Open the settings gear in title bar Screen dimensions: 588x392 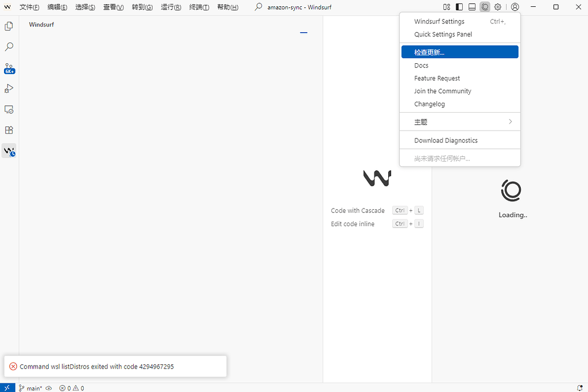pyautogui.click(x=498, y=7)
